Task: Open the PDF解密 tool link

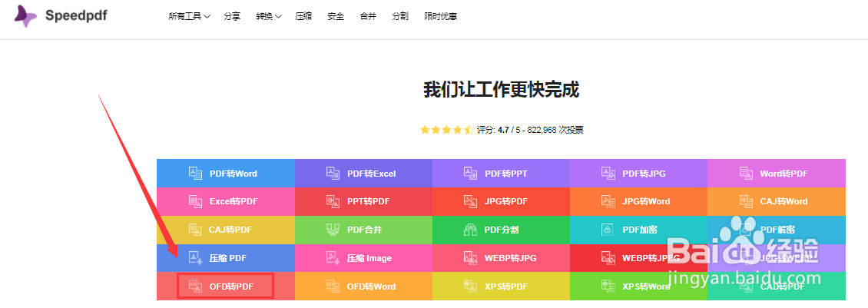Action: click(777, 230)
